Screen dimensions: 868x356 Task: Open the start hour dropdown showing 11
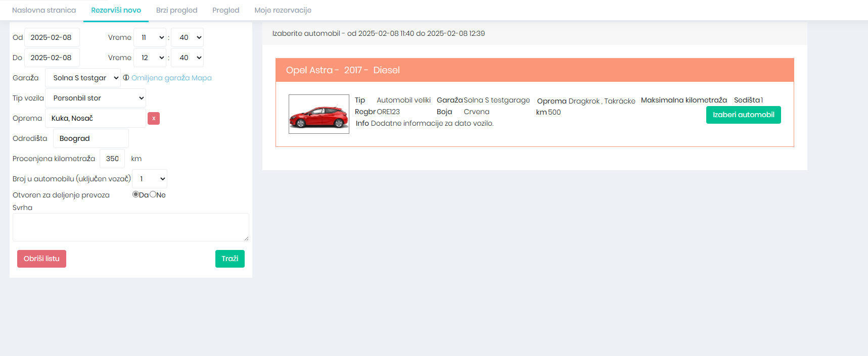pyautogui.click(x=150, y=37)
